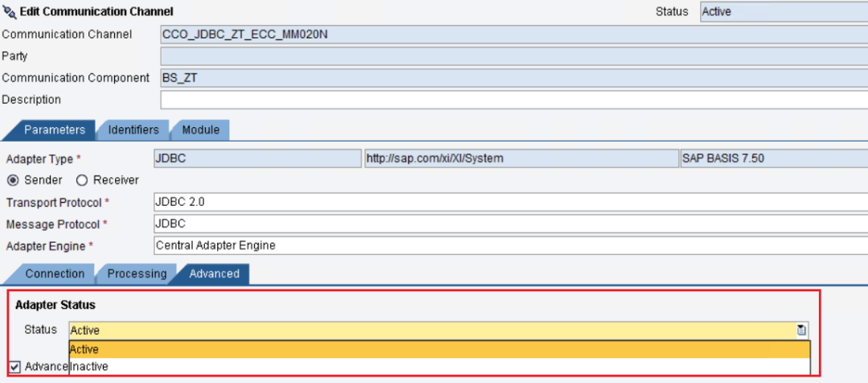Open the Processing sub-tab
Viewport: 868px width, 383px height.
(x=137, y=274)
